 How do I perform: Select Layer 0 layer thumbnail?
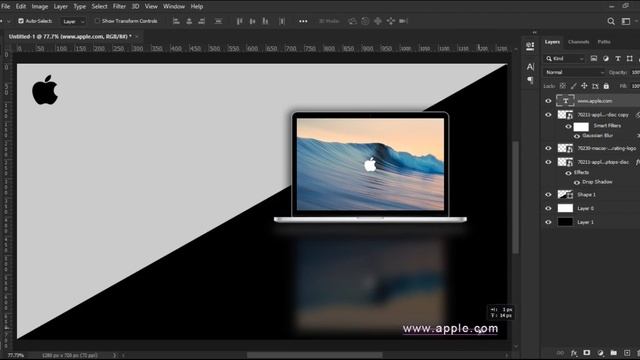click(565, 208)
